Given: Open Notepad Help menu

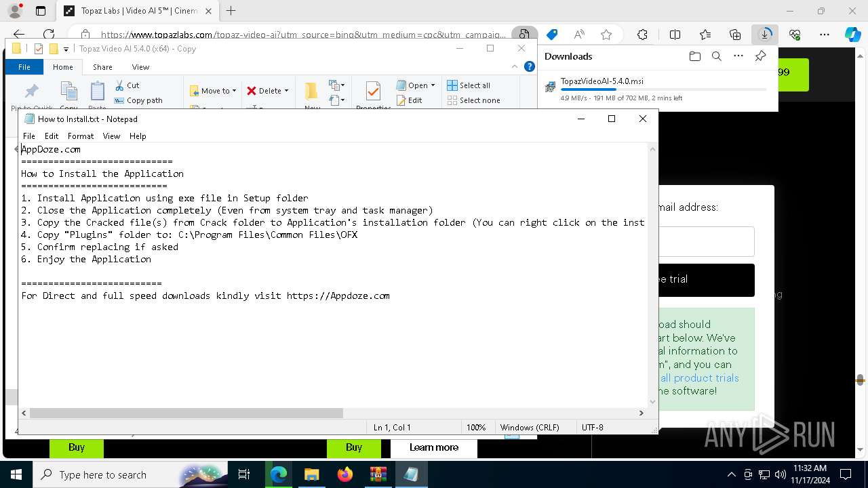Looking at the screenshot, I should [x=138, y=136].
